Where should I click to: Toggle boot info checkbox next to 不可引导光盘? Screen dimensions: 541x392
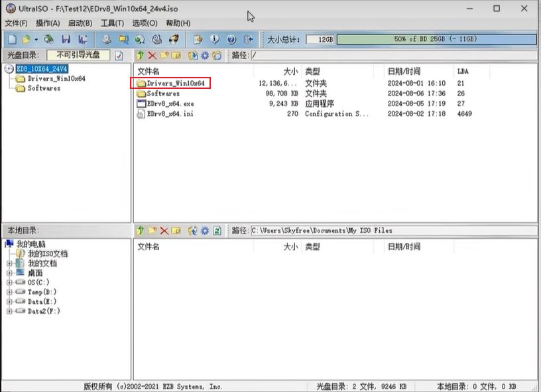(x=119, y=56)
